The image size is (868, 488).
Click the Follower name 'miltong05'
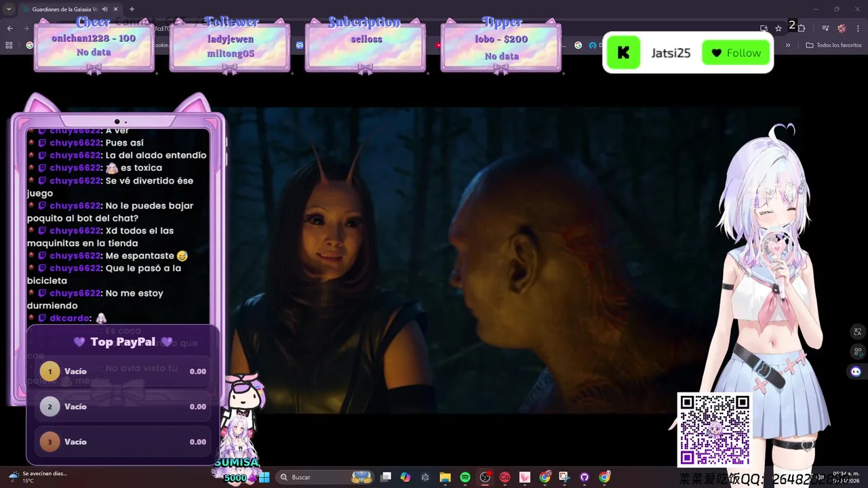[231, 54]
